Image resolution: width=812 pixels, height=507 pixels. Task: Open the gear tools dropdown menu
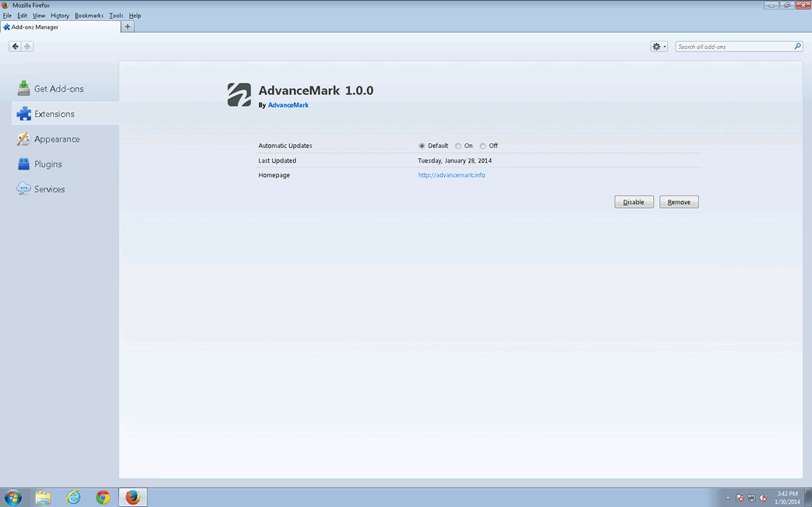click(x=659, y=47)
